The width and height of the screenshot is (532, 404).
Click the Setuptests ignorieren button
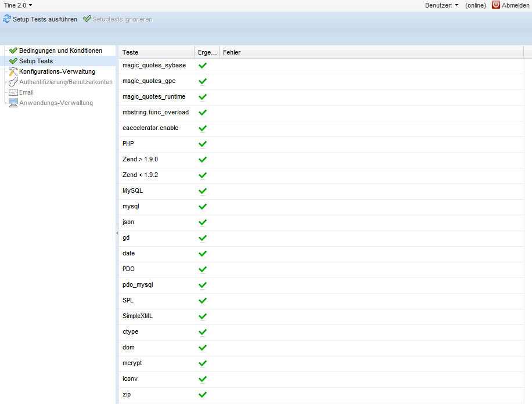coord(118,19)
